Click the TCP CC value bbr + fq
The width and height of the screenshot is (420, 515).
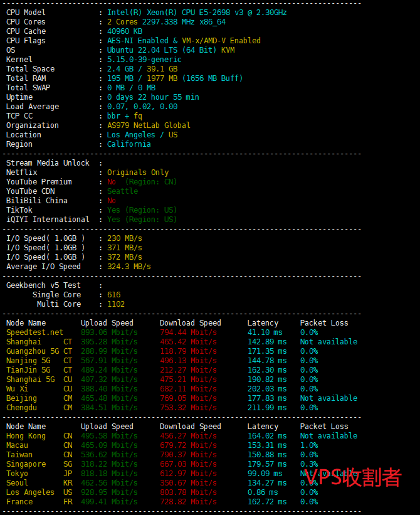(124, 116)
